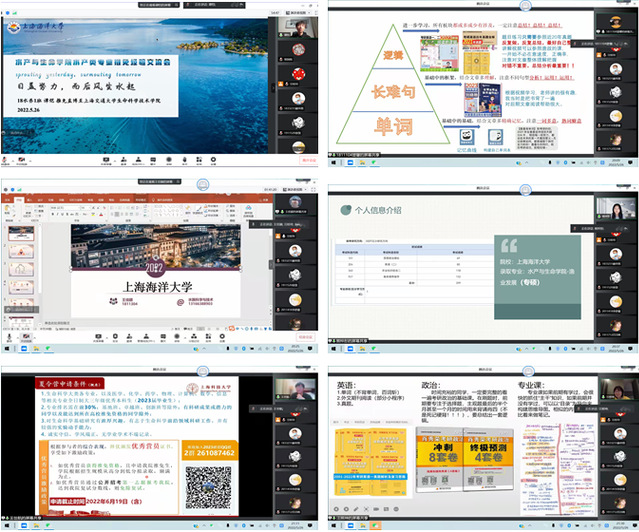Select pen tool icon on exam books slideshow

point(357,507)
